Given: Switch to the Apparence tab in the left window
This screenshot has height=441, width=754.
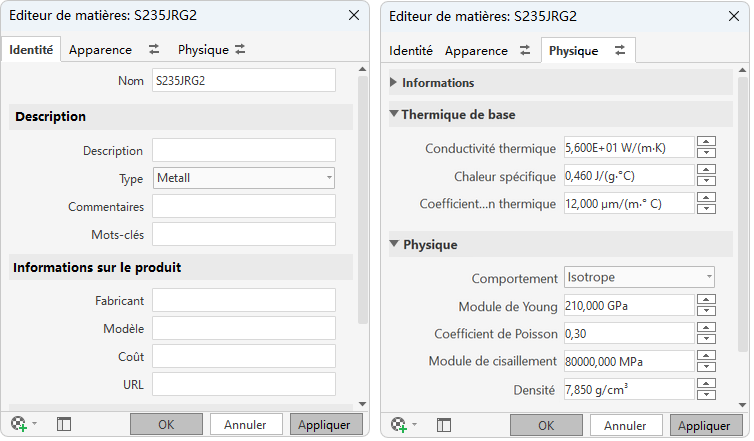Looking at the screenshot, I should 100,50.
